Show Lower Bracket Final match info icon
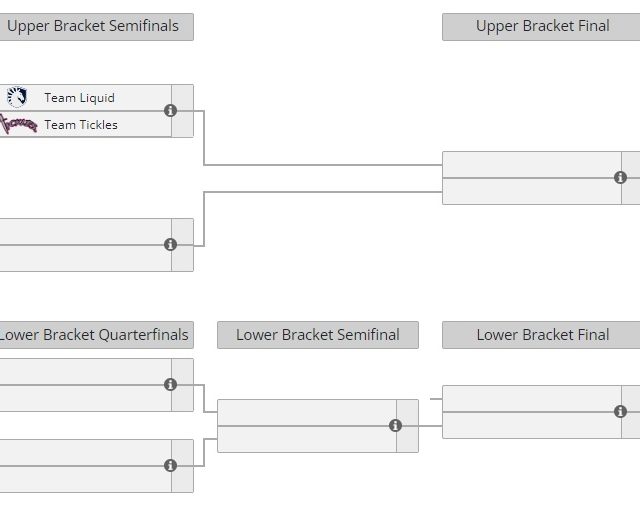 620,412
